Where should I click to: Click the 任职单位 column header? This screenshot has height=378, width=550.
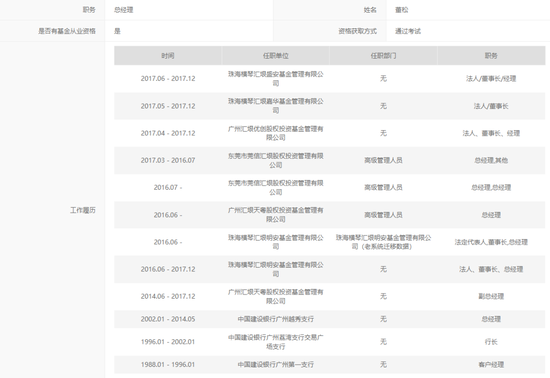tap(275, 56)
